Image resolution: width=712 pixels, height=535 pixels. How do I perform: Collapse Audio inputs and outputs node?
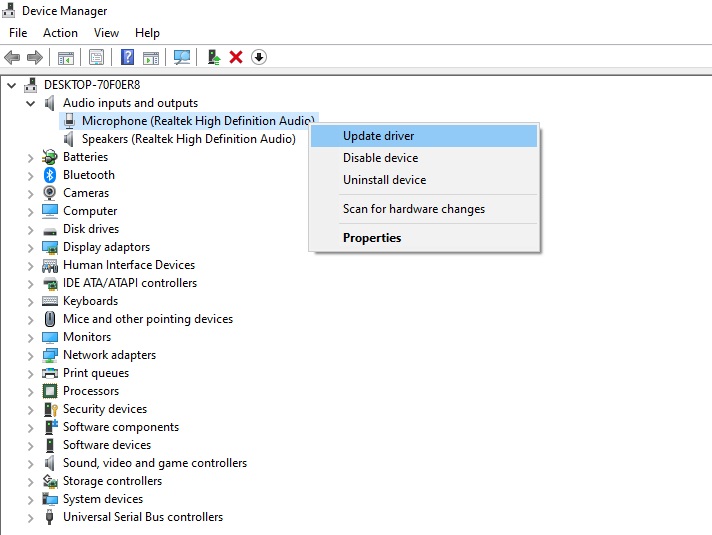click(x=30, y=103)
